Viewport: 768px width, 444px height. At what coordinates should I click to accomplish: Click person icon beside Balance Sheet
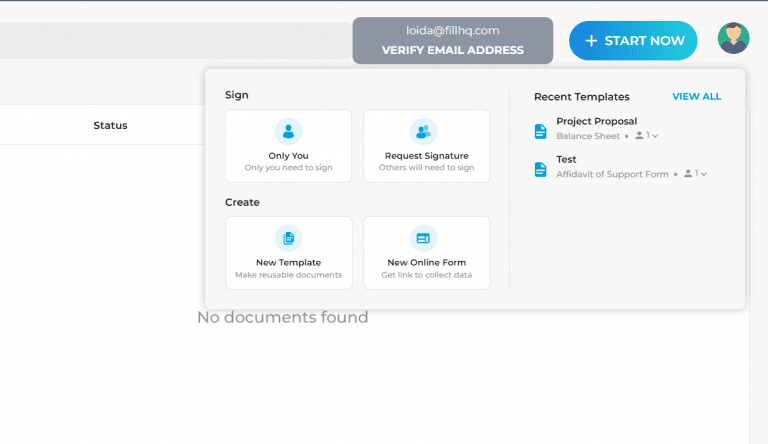click(639, 135)
